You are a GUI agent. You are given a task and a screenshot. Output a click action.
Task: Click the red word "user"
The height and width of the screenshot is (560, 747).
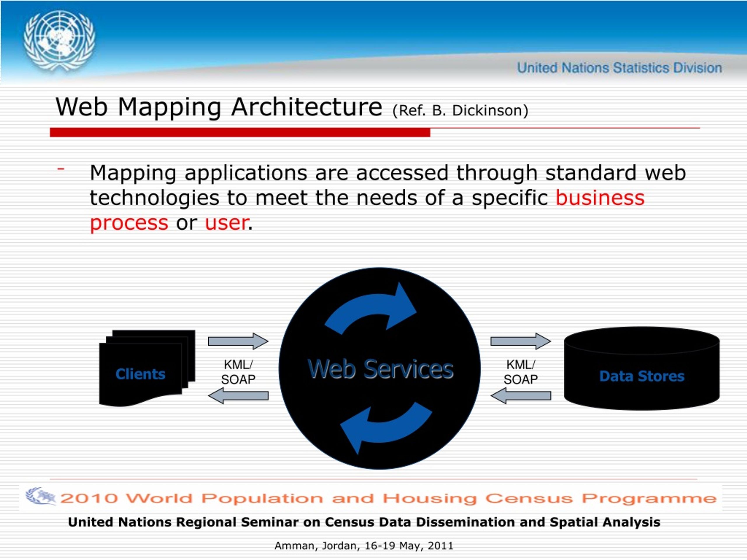click(227, 223)
